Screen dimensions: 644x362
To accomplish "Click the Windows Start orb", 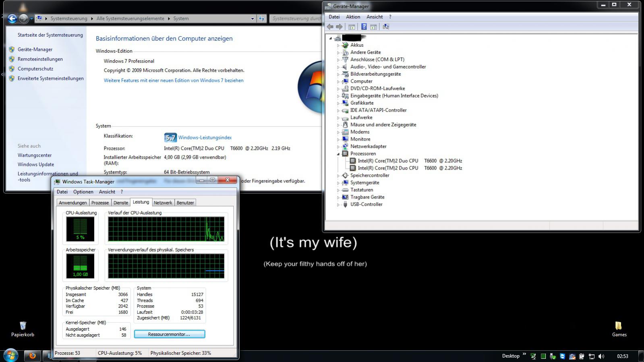I will tap(11, 356).
